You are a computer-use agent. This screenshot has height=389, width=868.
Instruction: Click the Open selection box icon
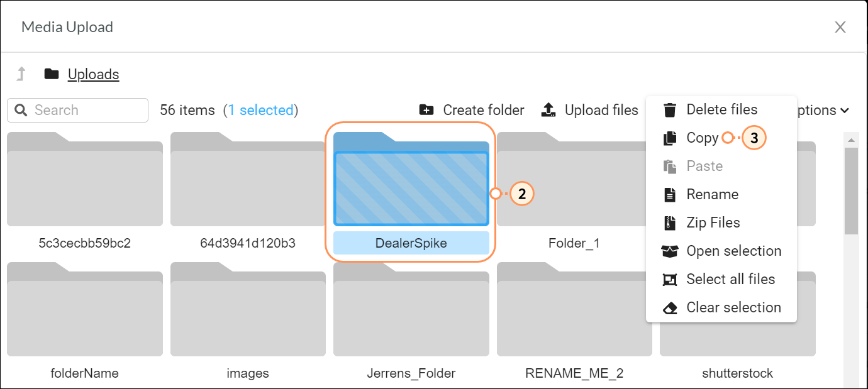(670, 251)
